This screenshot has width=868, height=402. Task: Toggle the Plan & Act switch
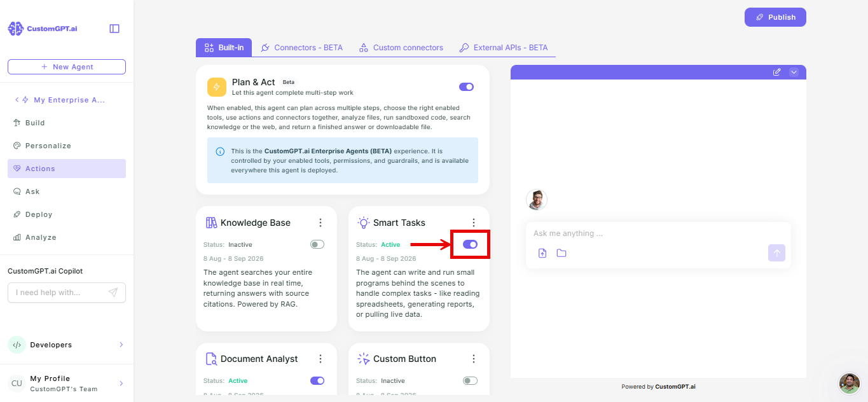click(466, 87)
